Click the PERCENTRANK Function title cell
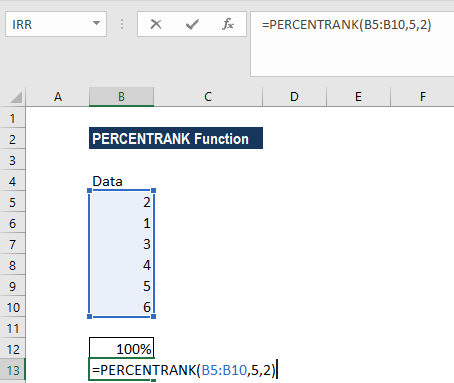The height and width of the screenshot is (383, 454). [x=176, y=138]
